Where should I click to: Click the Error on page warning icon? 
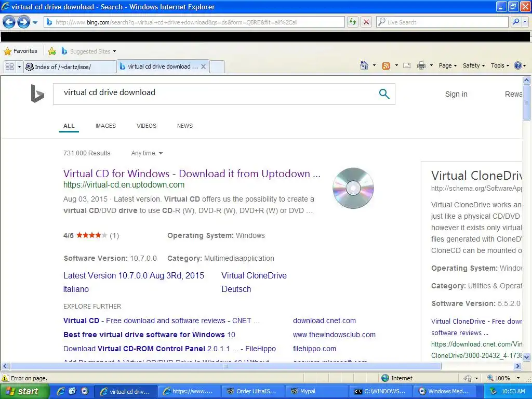[5, 378]
